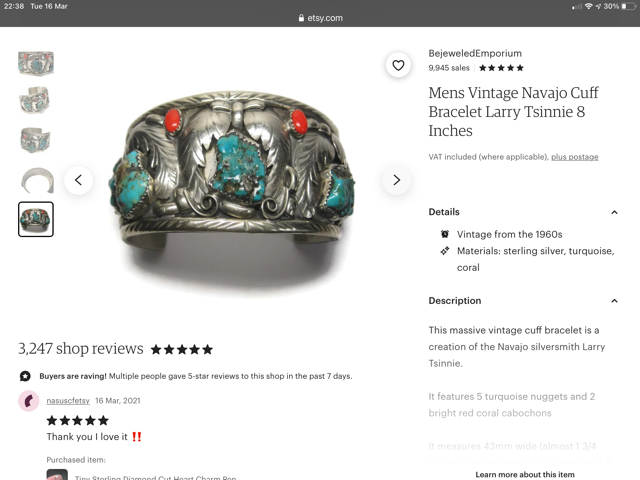Click the shop's five-star rating
This screenshot has height=480, width=640.
click(x=501, y=68)
